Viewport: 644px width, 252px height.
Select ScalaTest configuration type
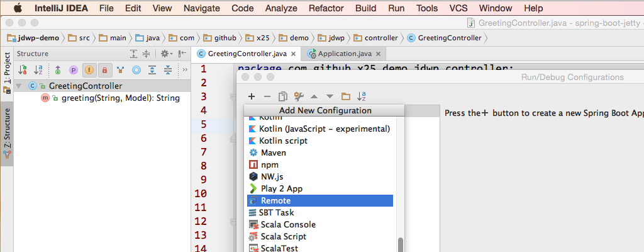tap(320, 248)
